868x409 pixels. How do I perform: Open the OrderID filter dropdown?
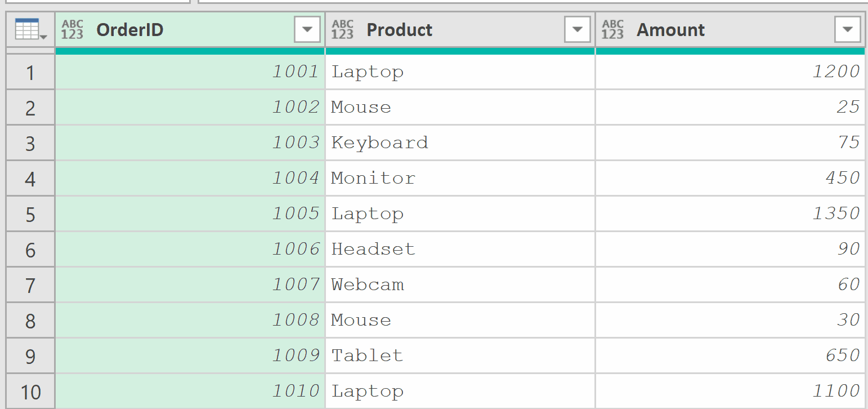tap(307, 28)
